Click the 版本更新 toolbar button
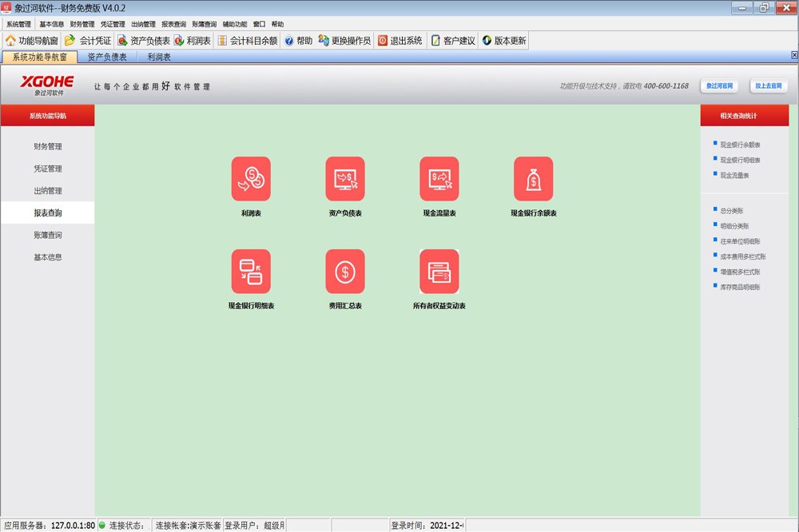The width and height of the screenshot is (799, 532). pyautogui.click(x=504, y=41)
